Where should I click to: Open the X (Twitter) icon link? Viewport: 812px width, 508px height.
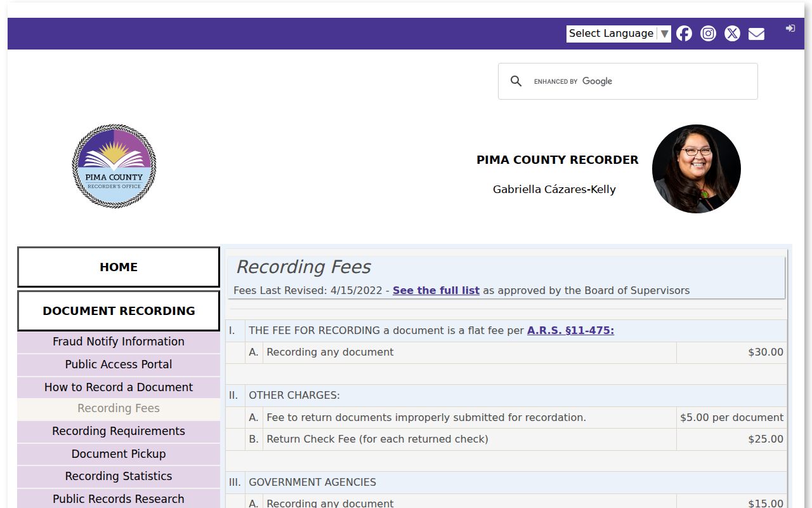pyautogui.click(x=732, y=34)
